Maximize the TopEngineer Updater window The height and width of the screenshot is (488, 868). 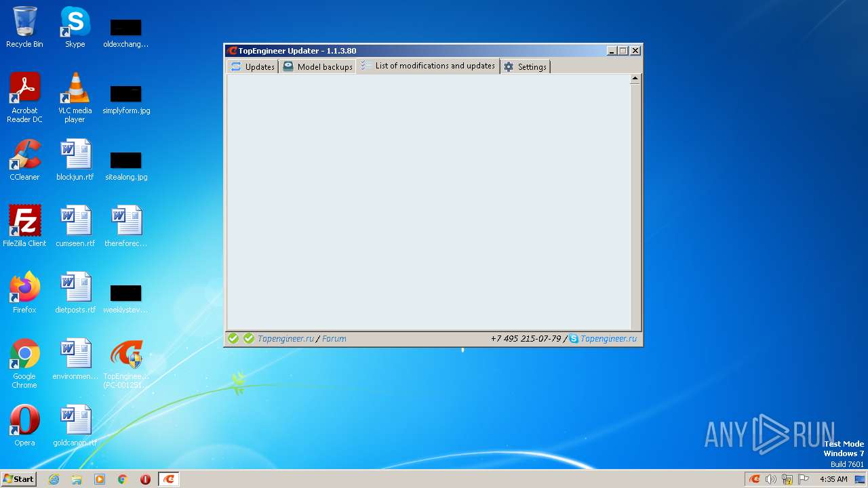(623, 51)
